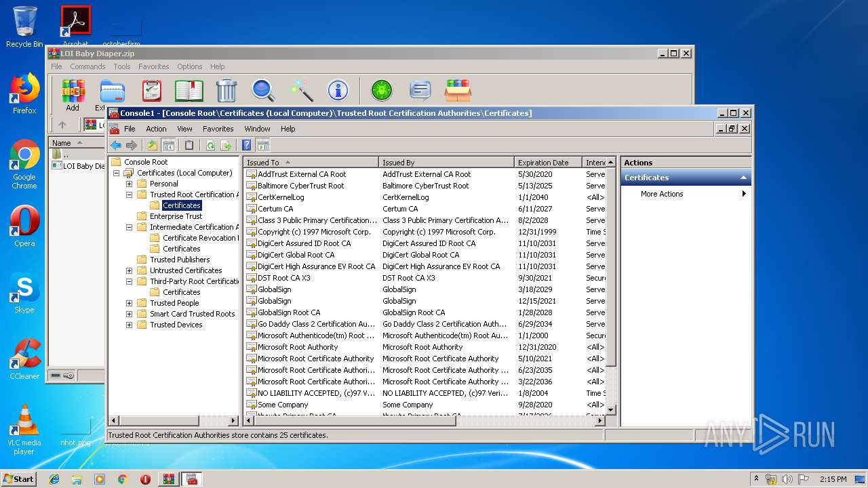Screen dimensions: 868x488
Task: Click the Windows Start button
Action: coord(19,479)
